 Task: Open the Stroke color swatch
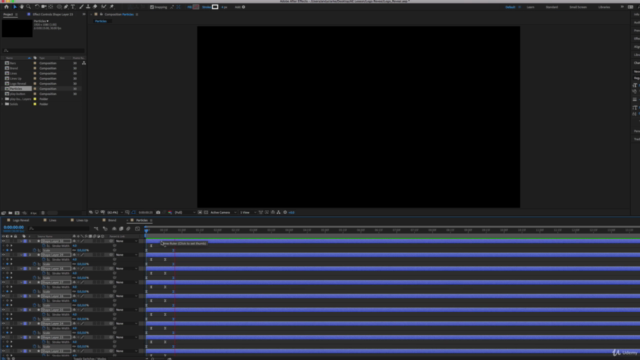click(x=215, y=7)
